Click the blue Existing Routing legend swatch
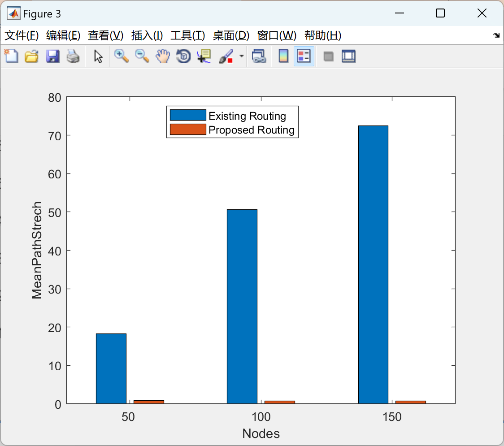The height and width of the screenshot is (446, 504). click(188, 115)
